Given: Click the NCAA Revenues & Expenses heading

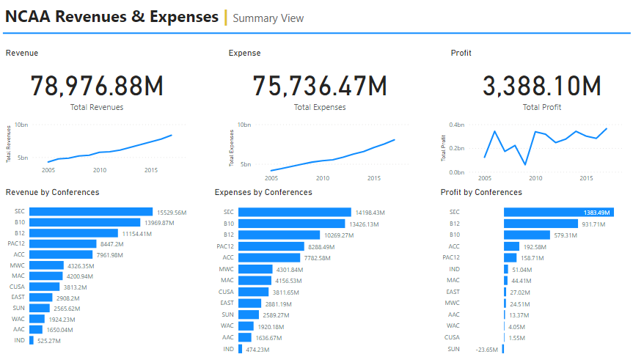Looking at the screenshot, I should (x=111, y=17).
